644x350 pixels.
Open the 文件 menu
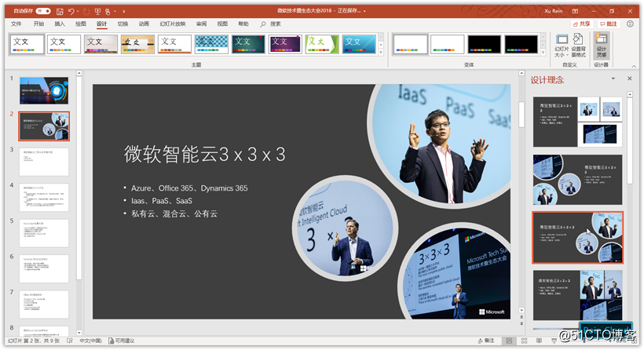tap(16, 24)
